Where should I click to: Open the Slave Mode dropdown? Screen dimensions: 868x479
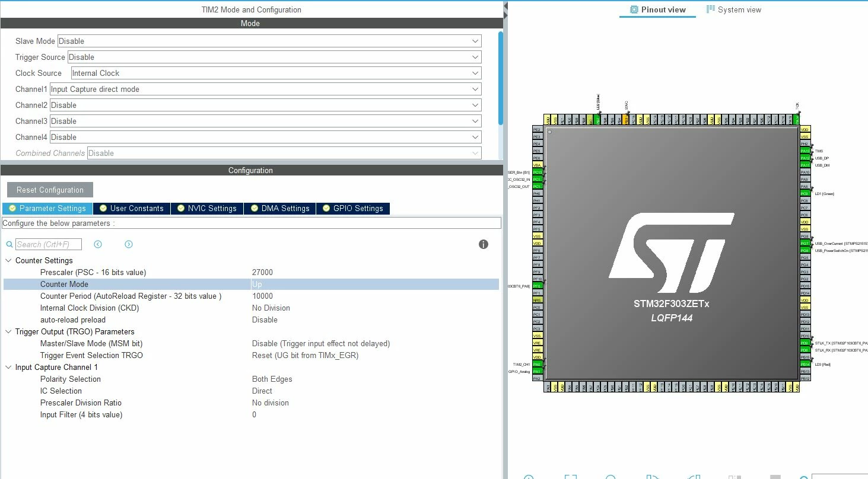269,41
